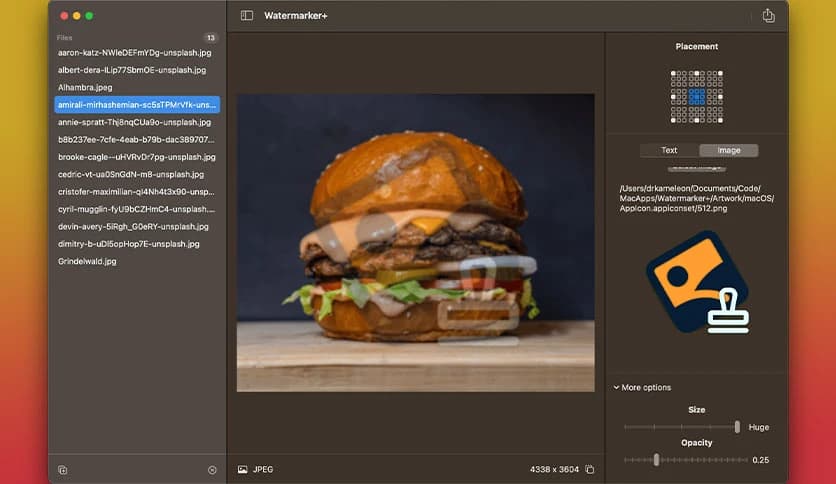Set placement to the bottom-right corner dot
836x484 pixels.
click(720, 120)
